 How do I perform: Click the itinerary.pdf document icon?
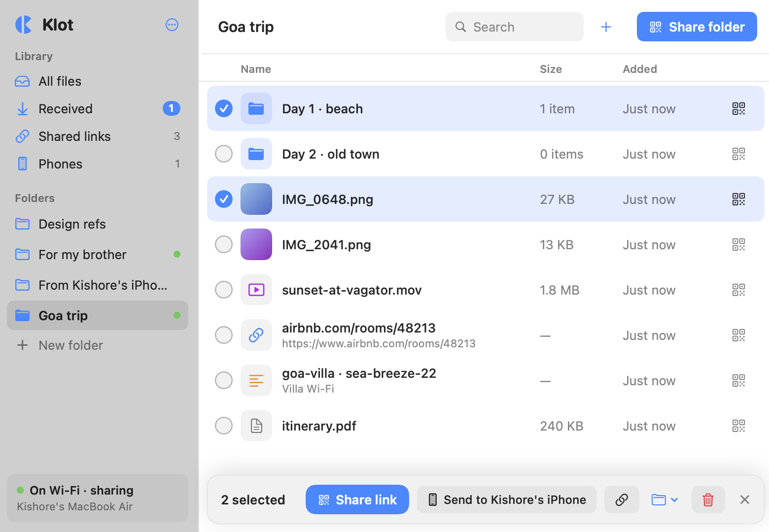click(256, 426)
